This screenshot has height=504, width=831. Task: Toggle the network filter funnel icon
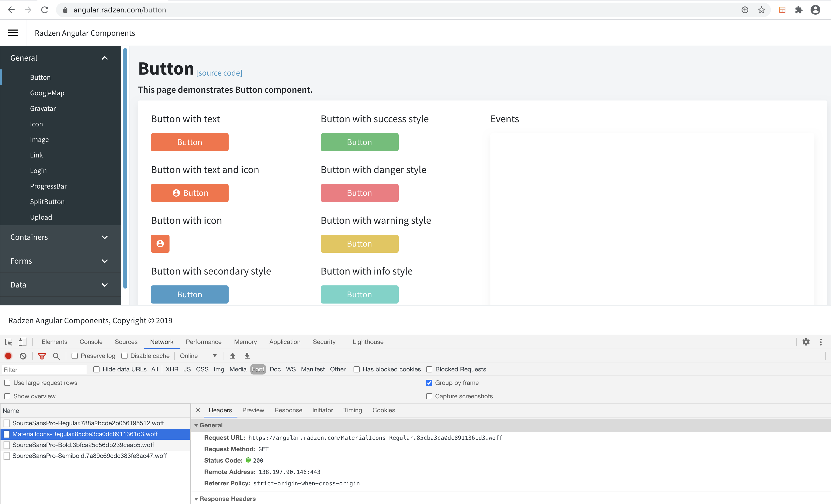[42, 356]
